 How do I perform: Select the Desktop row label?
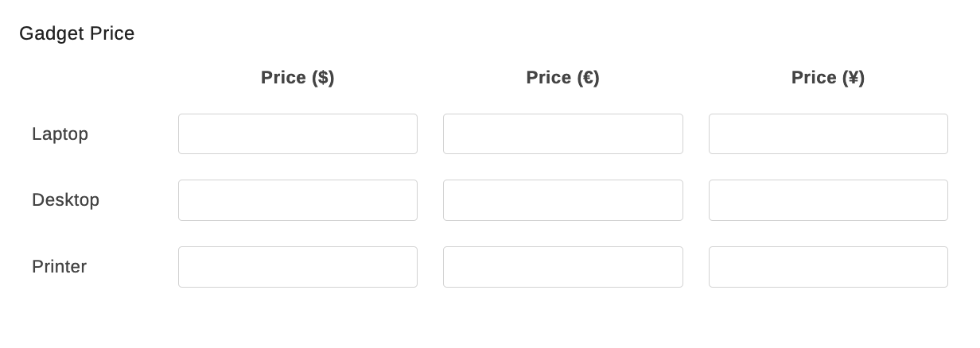(66, 200)
